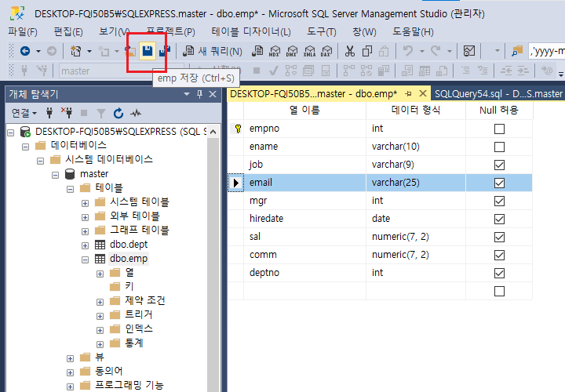565x392 pixels.
Task: Click the Object Explorer scroll up arrow
Action: [213, 132]
